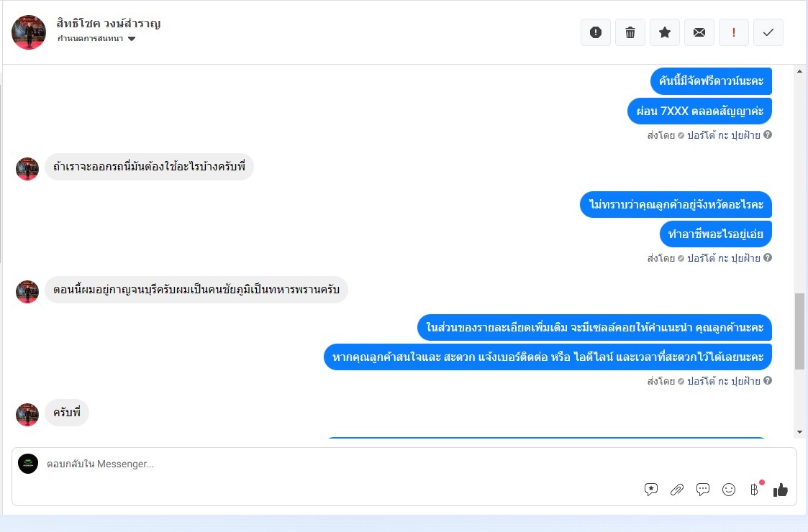Click the scrollbar up arrow

point(800,72)
